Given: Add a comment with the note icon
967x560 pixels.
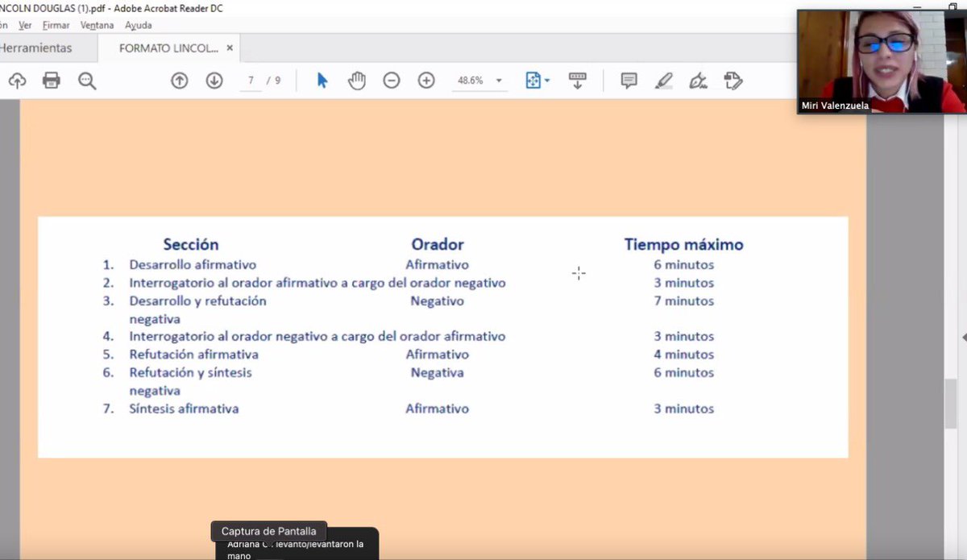Looking at the screenshot, I should [629, 81].
